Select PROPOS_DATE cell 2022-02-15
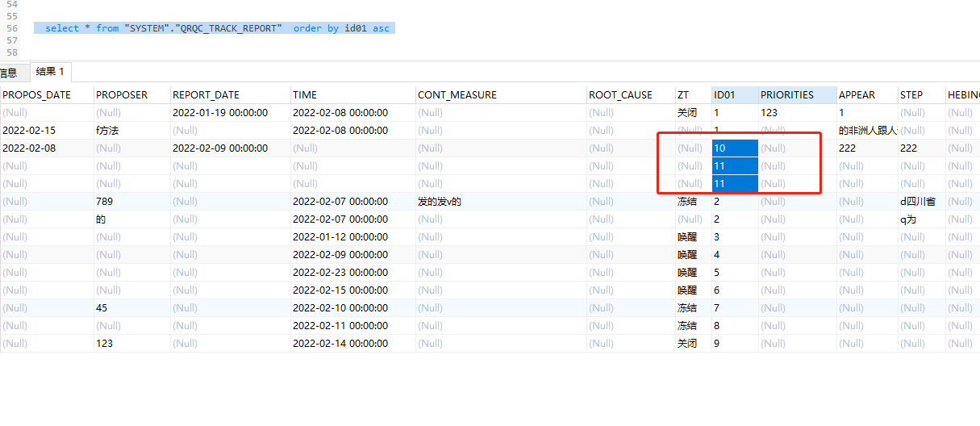This screenshot has width=980, height=426. tap(46, 130)
